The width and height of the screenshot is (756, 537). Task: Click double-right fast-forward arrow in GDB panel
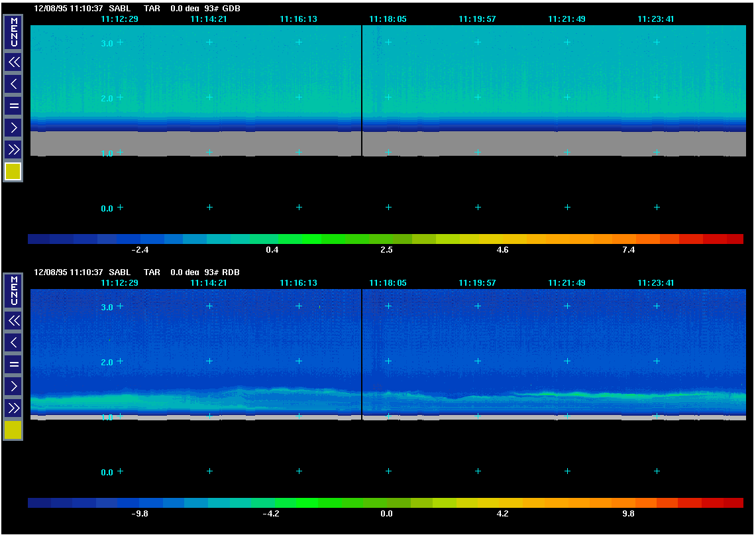tap(13, 148)
